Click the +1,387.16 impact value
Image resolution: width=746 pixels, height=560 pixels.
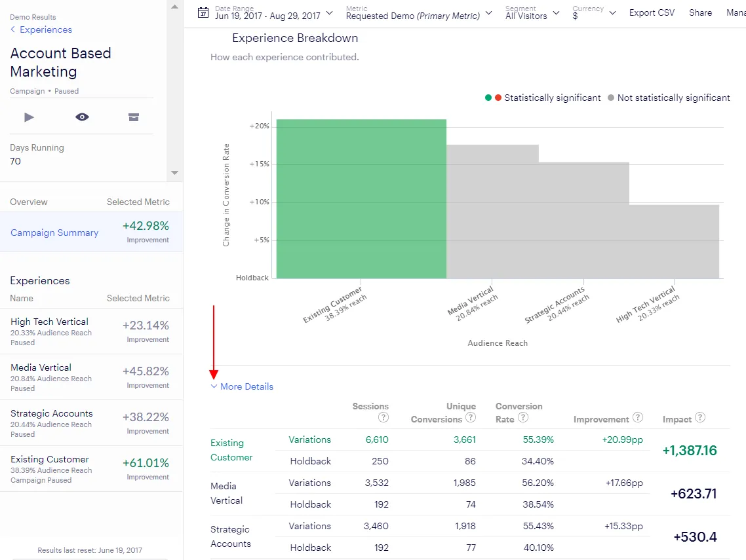[690, 450]
